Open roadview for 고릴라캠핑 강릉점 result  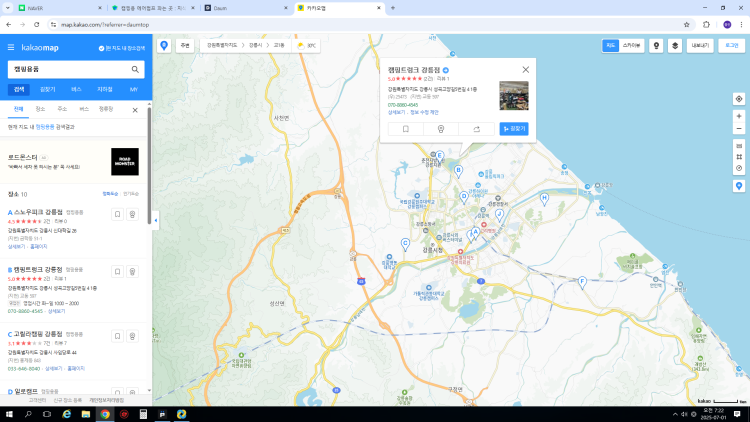click(132, 336)
